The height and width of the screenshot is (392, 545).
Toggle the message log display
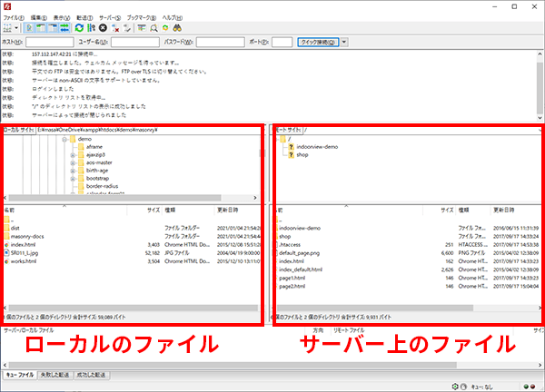30,28
